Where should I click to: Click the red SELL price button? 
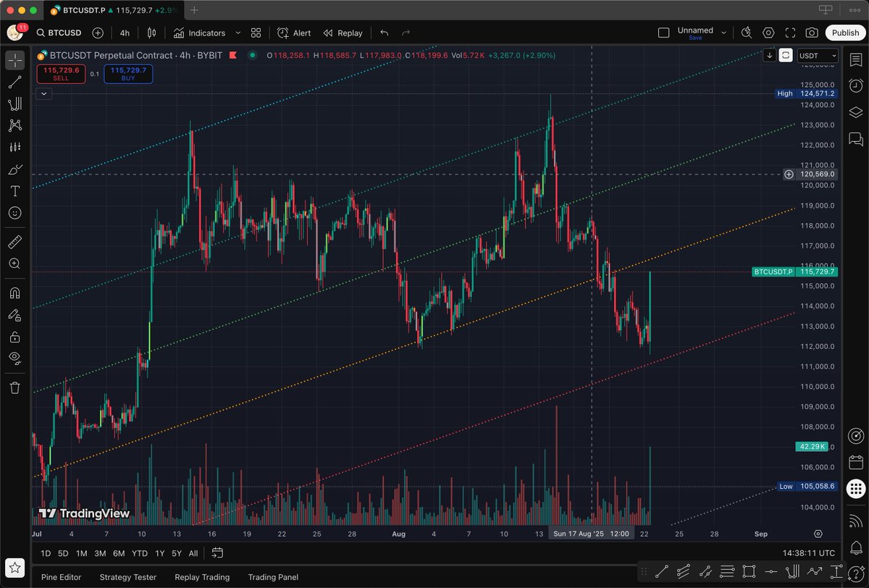coord(61,74)
